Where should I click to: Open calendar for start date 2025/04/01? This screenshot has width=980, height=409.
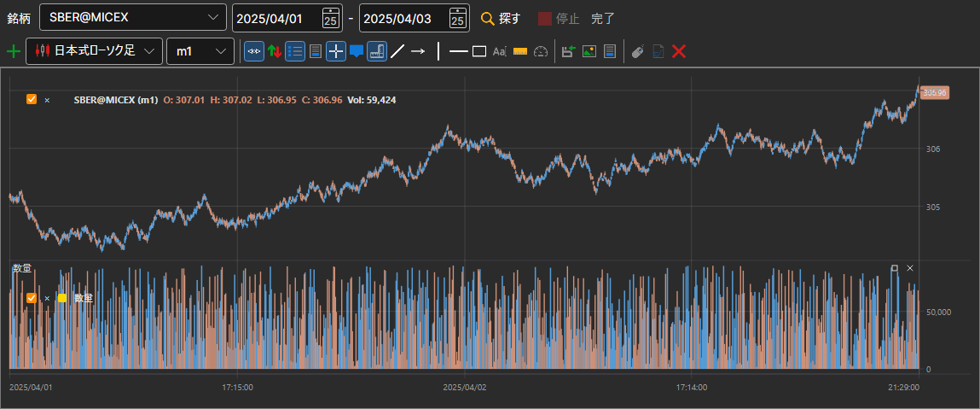331,18
